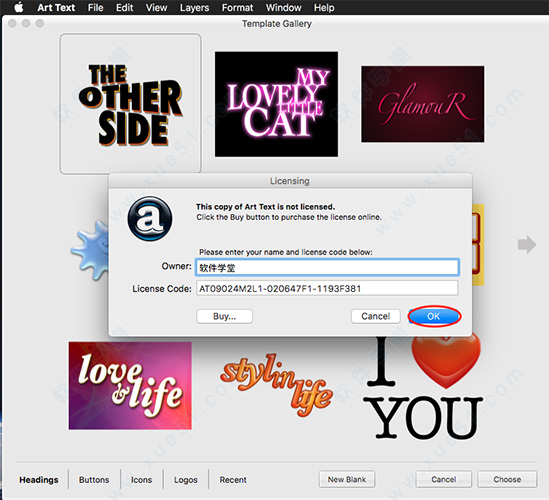Click OK in Licensing dialog

[434, 316]
